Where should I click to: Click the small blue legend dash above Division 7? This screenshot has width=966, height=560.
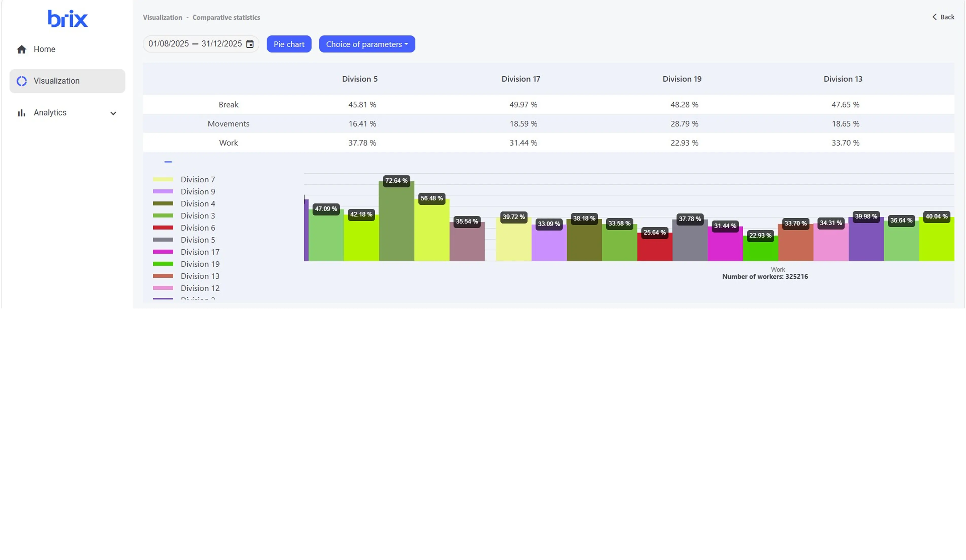pyautogui.click(x=168, y=162)
